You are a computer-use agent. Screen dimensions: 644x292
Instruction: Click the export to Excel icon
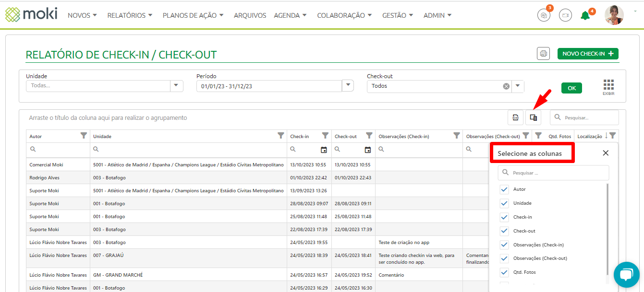pos(515,117)
